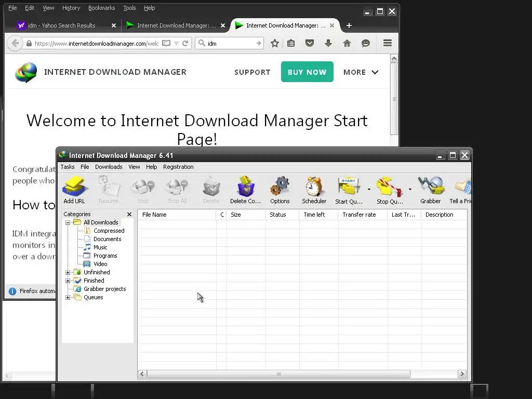Expand the Unfinished category
The width and height of the screenshot is (532, 399).
coord(68,272)
